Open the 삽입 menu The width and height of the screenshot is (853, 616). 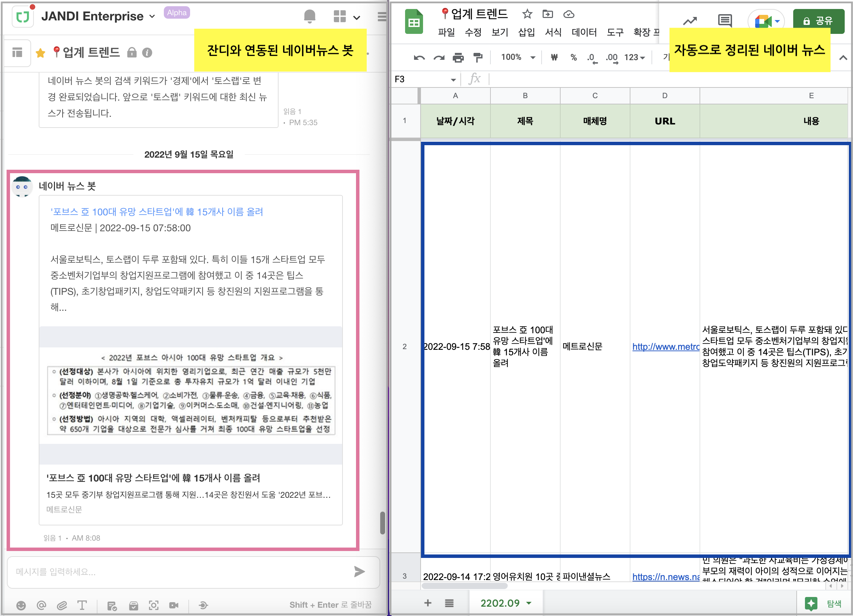point(526,32)
